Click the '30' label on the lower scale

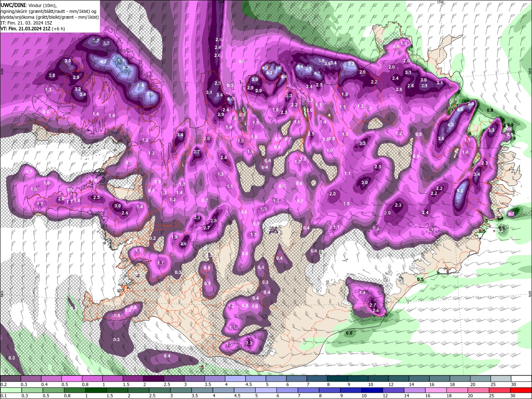pos(512,396)
